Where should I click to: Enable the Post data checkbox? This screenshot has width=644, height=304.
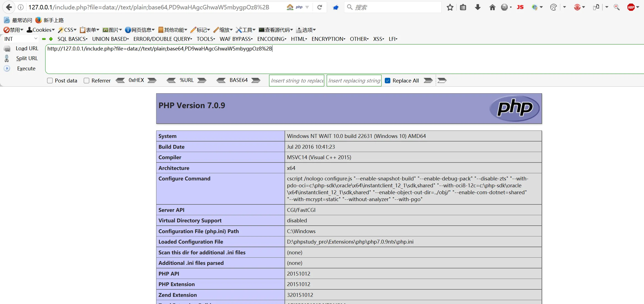[50, 81]
